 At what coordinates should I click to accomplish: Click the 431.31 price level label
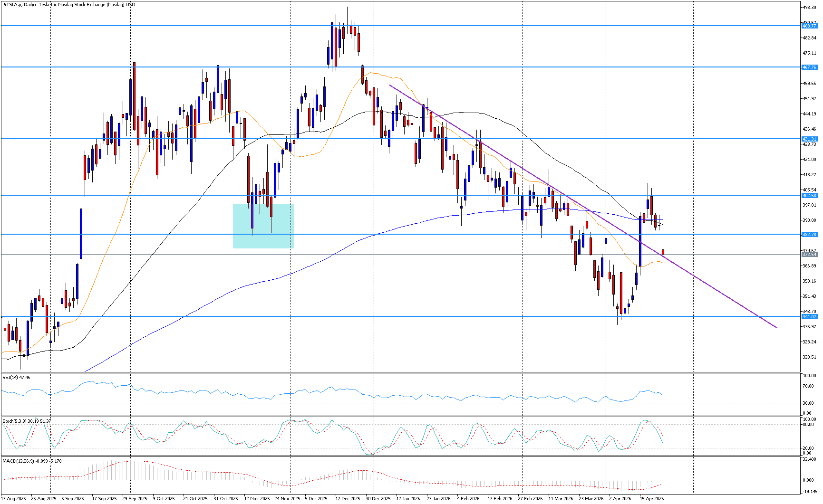[809, 139]
